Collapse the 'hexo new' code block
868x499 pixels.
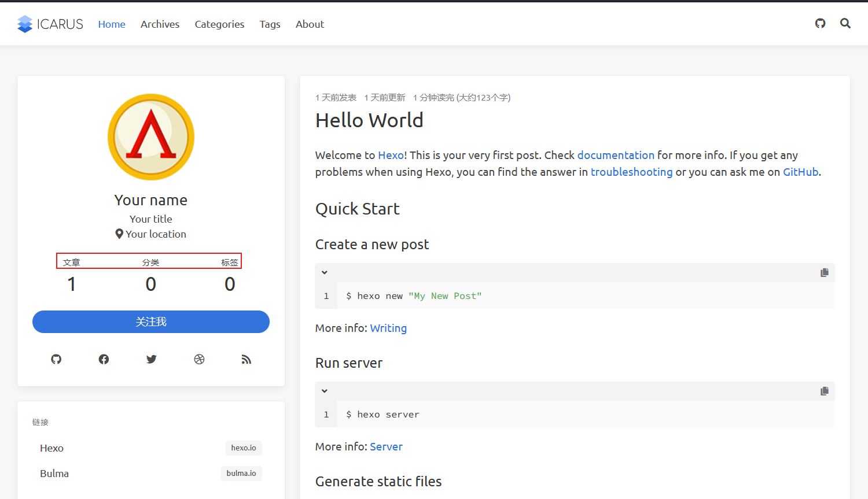[x=325, y=272]
